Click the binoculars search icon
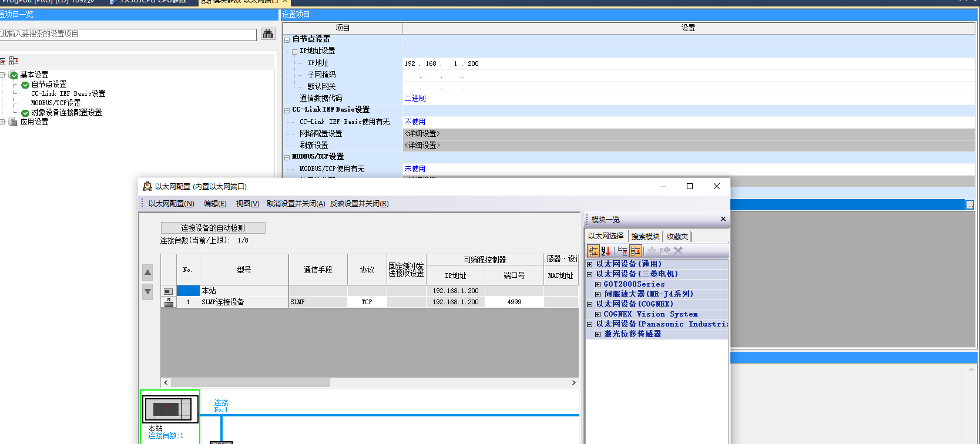Screen dimensions: 980x444 pyautogui.click(x=268, y=34)
